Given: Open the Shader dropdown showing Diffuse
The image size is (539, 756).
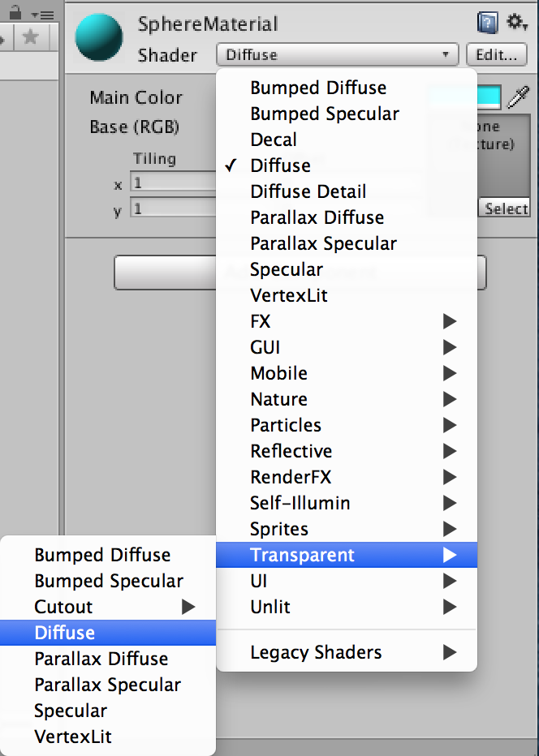Looking at the screenshot, I should coord(338,54).
